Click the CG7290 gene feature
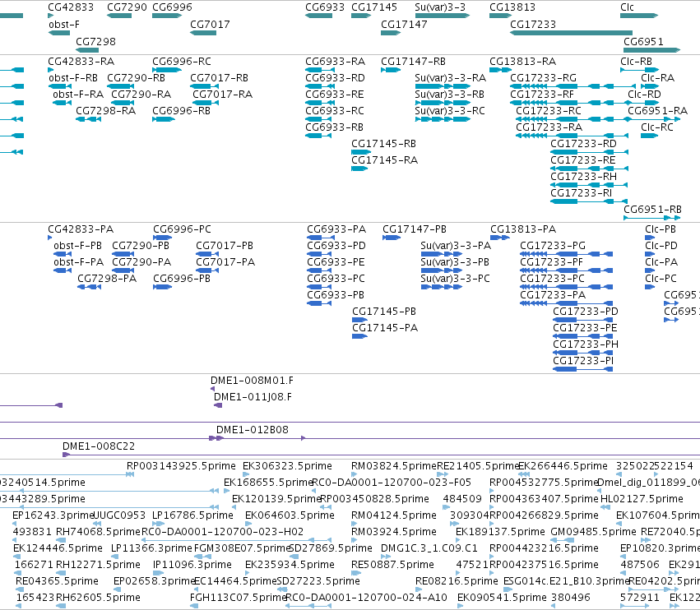The width and height of the screenshot is (700, 610). [x=119, y=16]
